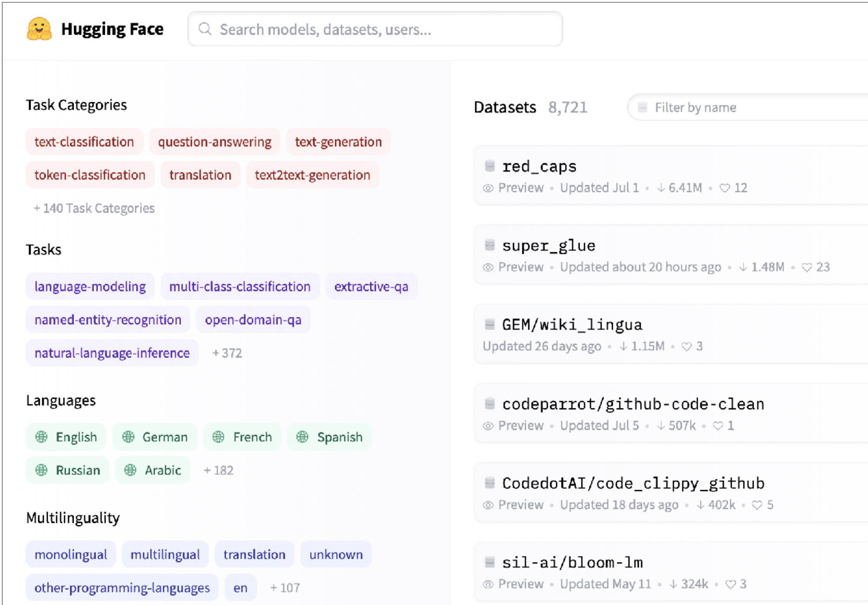The height and width of the screenshot is (605, 868).
Task: Toggle the text-classification category filter
Action: coord(84,142)
